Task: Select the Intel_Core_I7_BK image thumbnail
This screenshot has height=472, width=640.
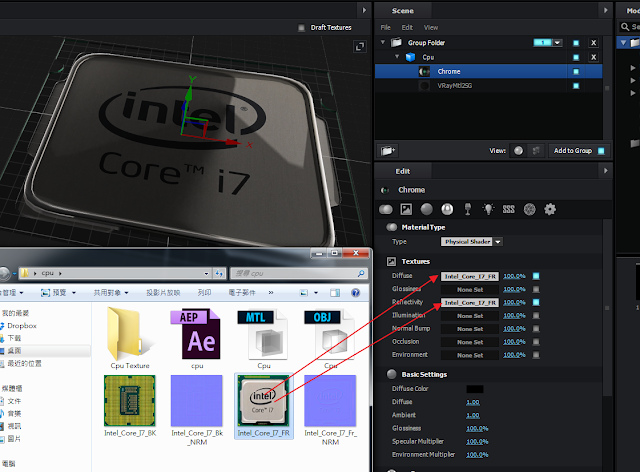Action: pos(130,401)
